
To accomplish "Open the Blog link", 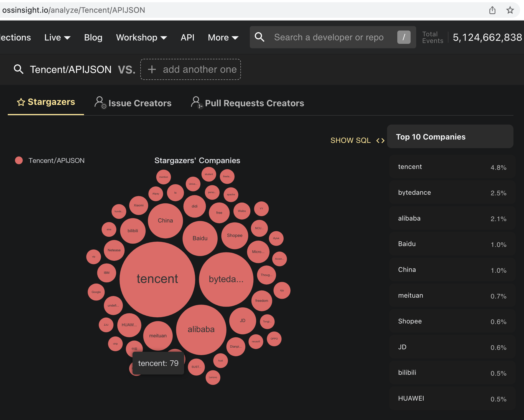I will [x=93, y=37].
